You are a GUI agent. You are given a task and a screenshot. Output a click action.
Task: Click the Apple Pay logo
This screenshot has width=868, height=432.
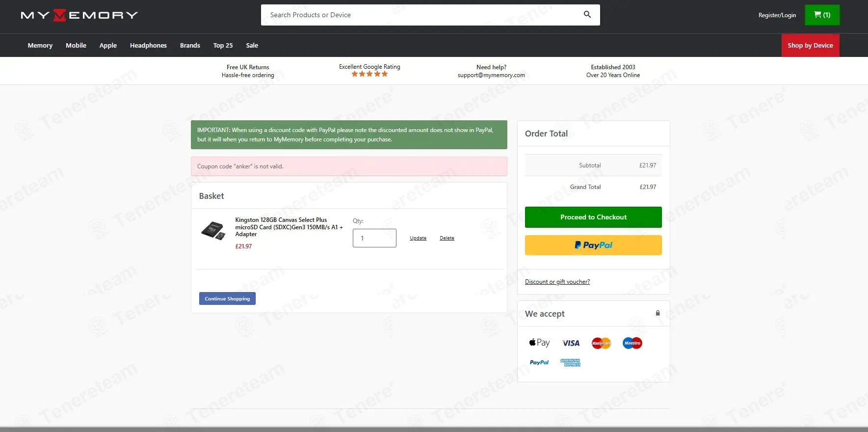coord(539,343)
